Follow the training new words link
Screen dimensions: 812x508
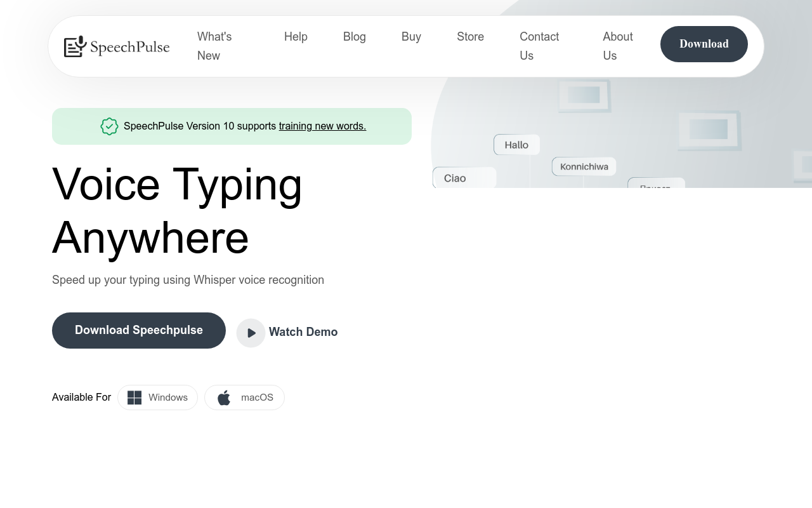pos(322,126)
